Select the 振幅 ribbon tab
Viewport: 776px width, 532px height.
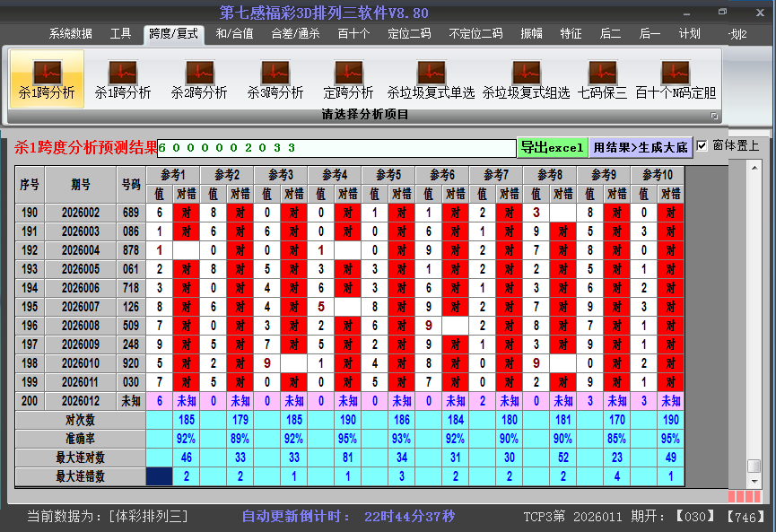[532, 34]
